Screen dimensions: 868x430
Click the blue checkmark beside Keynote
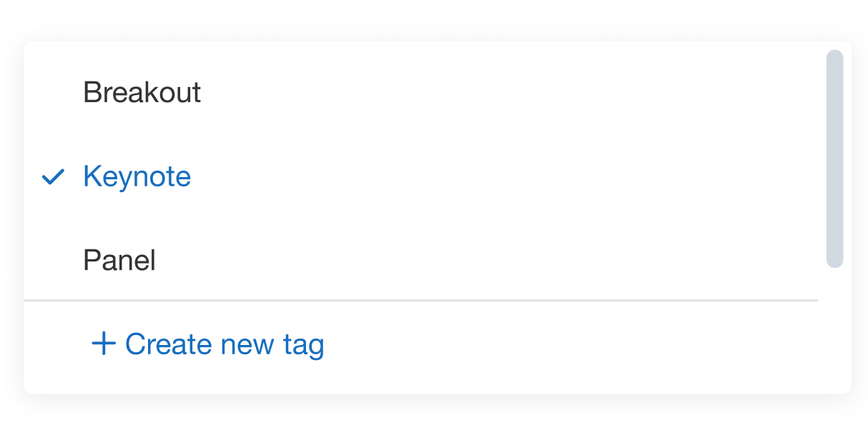[x=54, y=176]
